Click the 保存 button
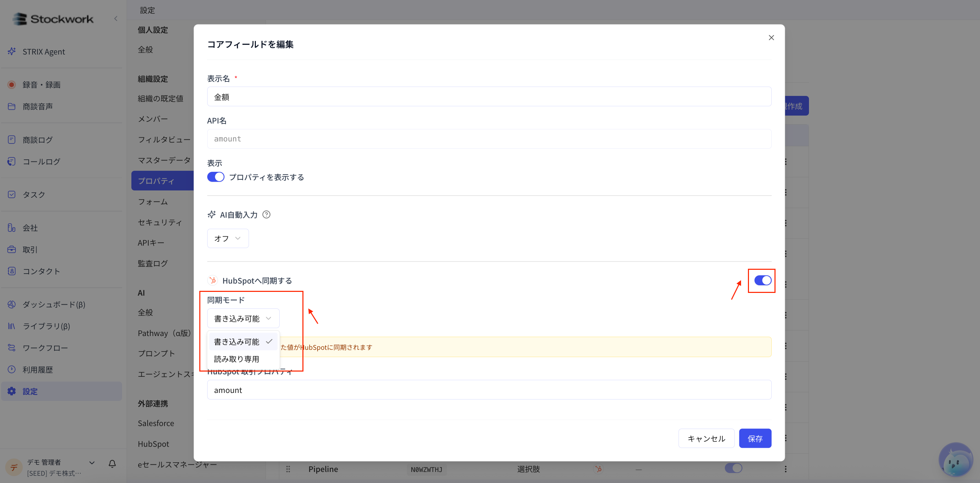The width and height of the screenshot is (980, 483). click(755, 438)
